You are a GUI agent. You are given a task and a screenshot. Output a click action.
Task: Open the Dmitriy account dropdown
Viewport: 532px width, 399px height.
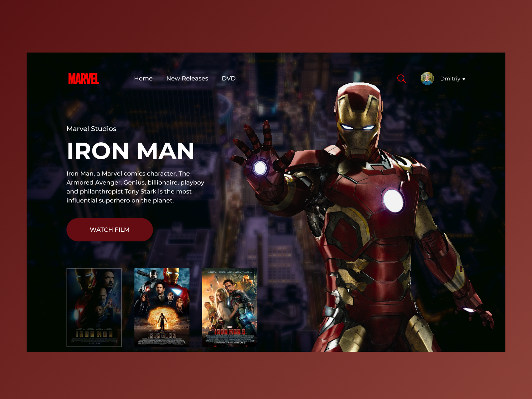tap(451, 79)
